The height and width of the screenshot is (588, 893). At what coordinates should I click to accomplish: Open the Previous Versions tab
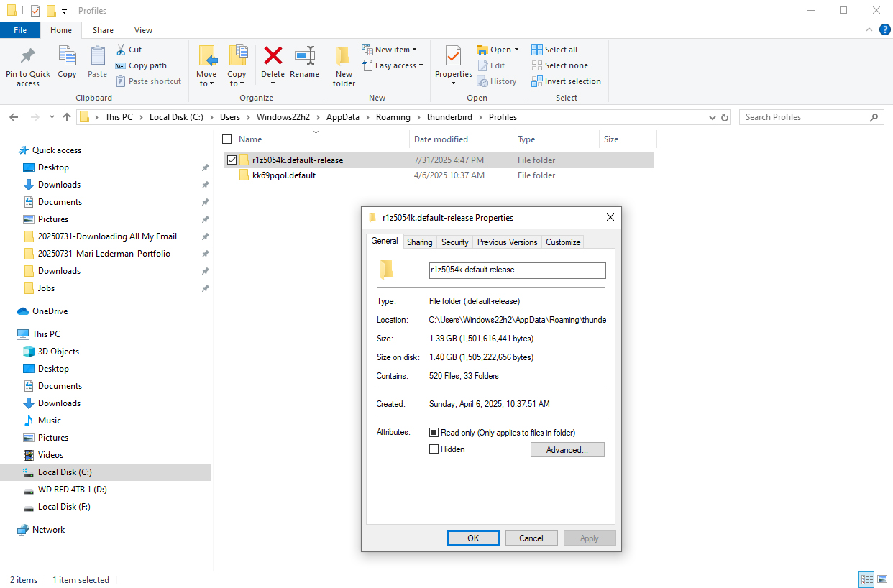click(x=508, y=242)
